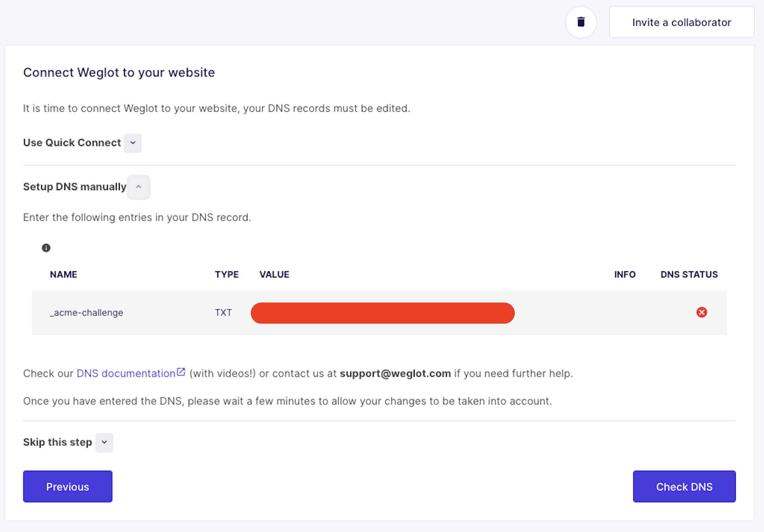Click the Skip this step label
Image resolution: width=764 pixels, height=532 pixels.
[58, 442]
